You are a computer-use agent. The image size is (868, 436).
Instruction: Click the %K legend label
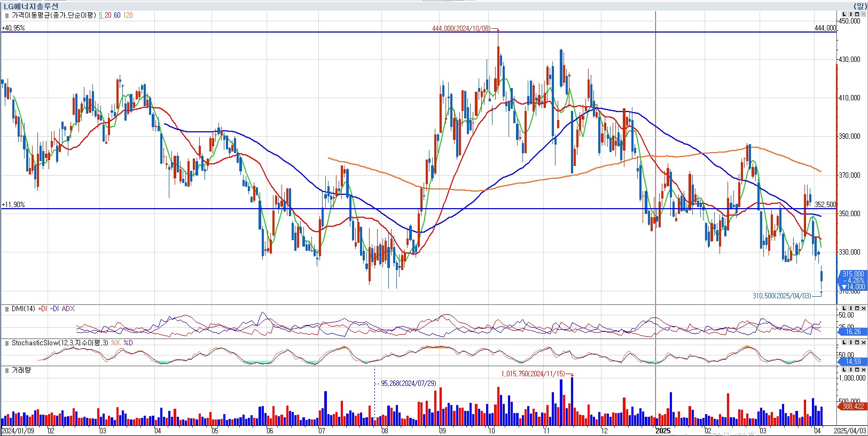point(116,343)
